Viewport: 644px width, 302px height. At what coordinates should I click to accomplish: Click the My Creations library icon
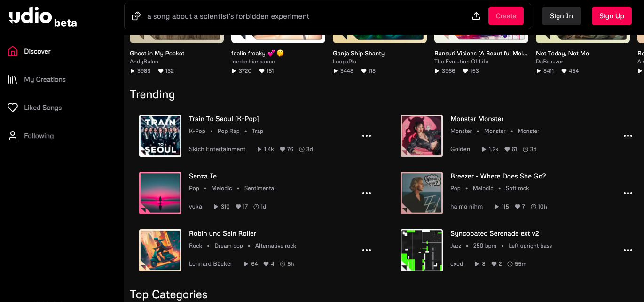point(13,80)
